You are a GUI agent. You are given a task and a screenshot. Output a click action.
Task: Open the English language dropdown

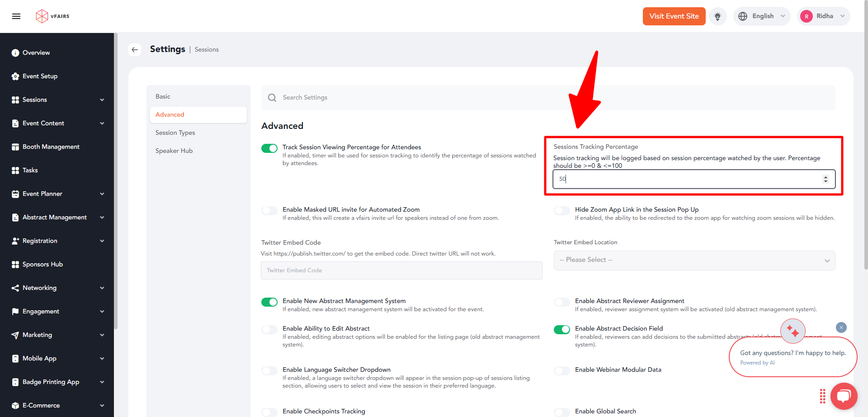762,16
